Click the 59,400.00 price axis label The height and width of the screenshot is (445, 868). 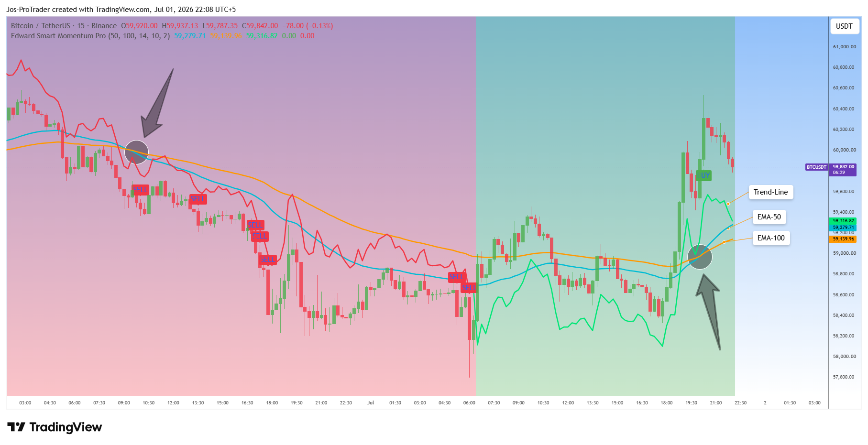[x=844, y=212]
